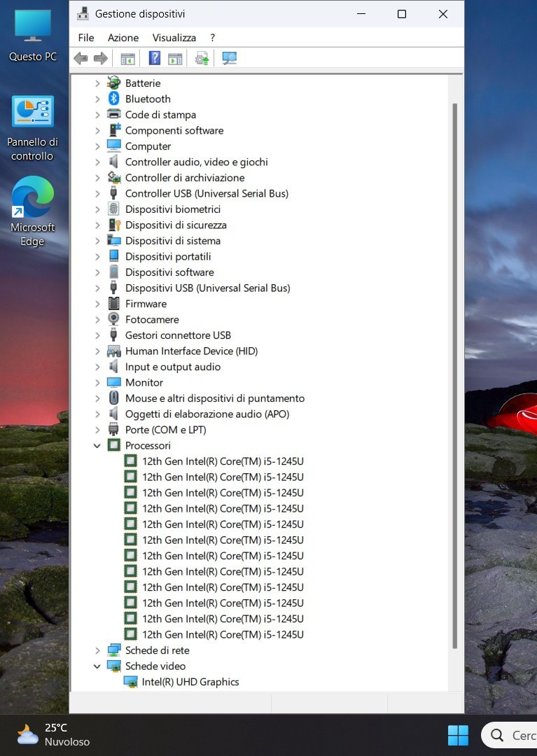Click the Update driver toolbar icon

pos(202,59)
